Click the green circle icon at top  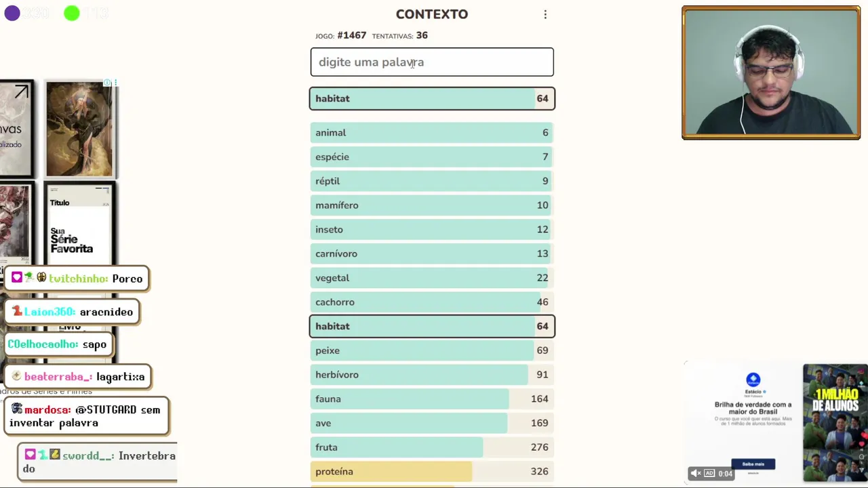pyautogui.click(x=71, y=13)
